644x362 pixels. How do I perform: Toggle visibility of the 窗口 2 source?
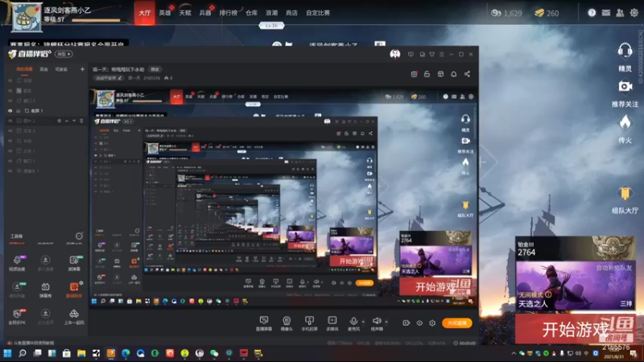pyautogui.click(x=10, y=101)
